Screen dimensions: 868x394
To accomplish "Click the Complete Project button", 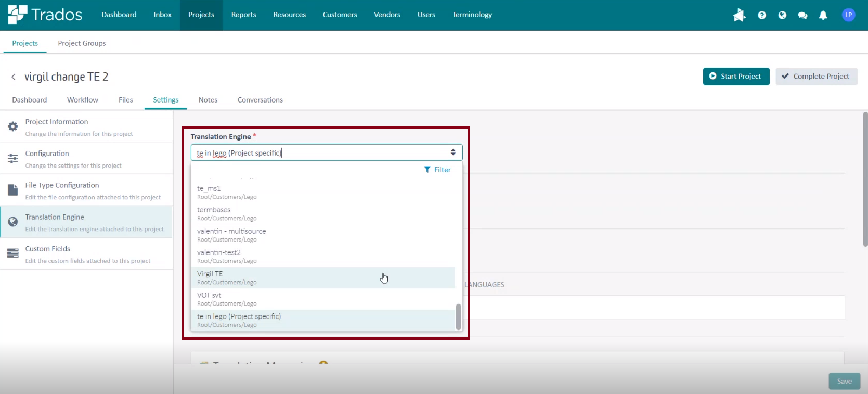I will point(816,77).
